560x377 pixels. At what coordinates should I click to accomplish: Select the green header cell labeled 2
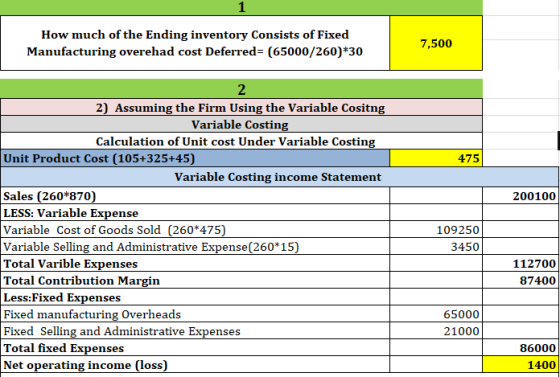click(241, 89)
